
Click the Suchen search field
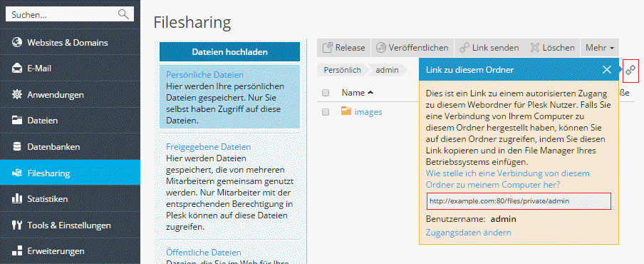click(70, 14)
